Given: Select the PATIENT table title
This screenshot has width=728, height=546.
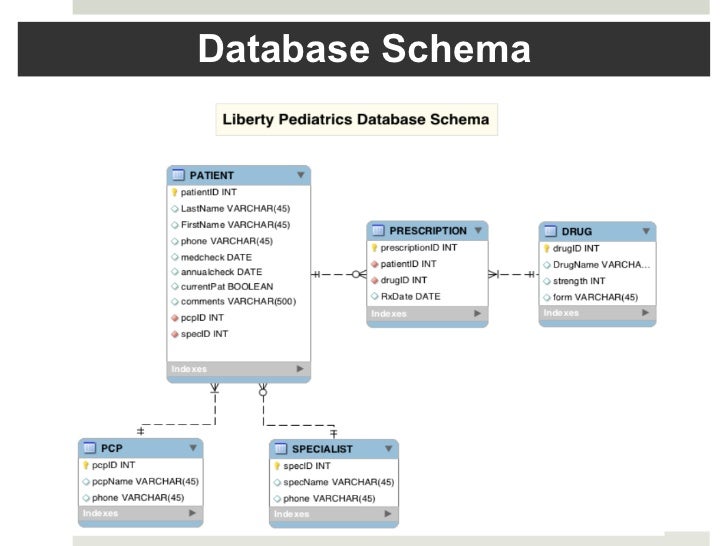Looking at the screenshot, I should 211,176.
